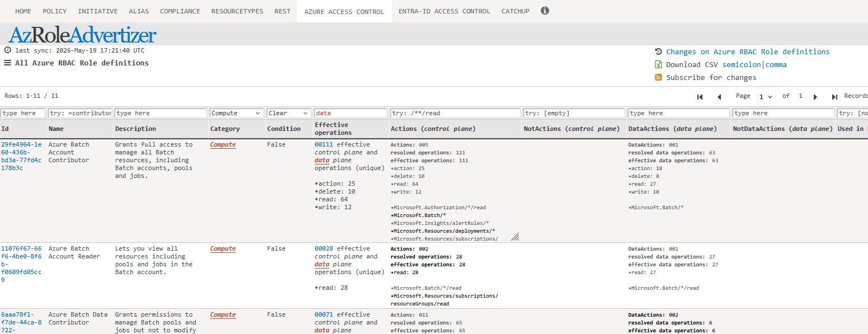Sort by NotDataActions (data plane) column header
Viewport: 868px width, 334px height.
click(782, 129)
